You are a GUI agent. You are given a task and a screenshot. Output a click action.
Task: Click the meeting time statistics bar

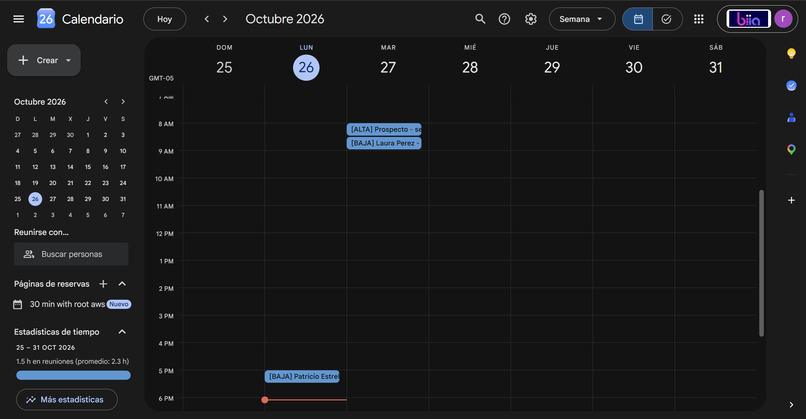point(74,375)
